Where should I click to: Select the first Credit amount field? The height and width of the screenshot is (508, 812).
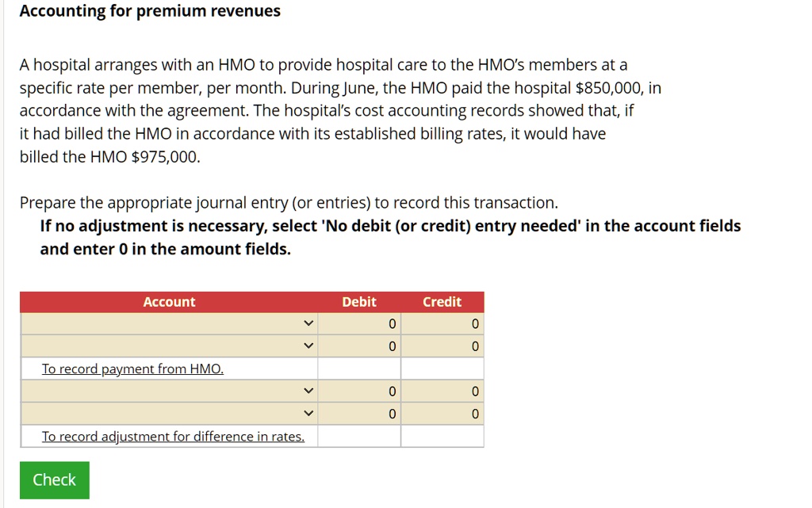442,323
